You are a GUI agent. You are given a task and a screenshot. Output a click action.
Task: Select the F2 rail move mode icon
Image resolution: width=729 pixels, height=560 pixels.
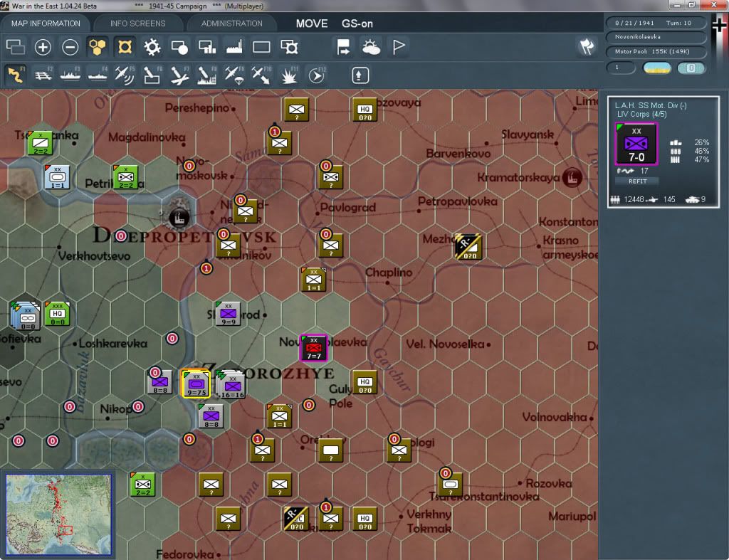click(43, 75)
